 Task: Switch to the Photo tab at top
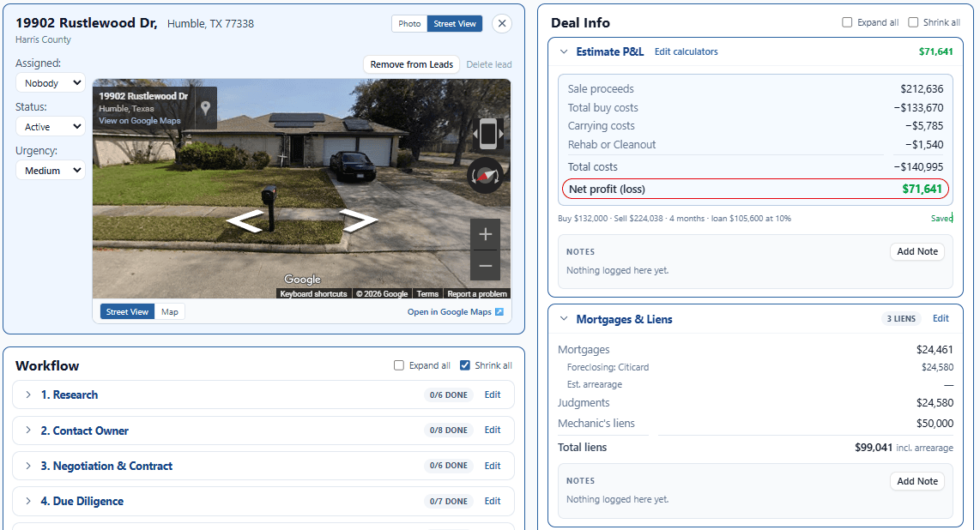click(409, 24)
